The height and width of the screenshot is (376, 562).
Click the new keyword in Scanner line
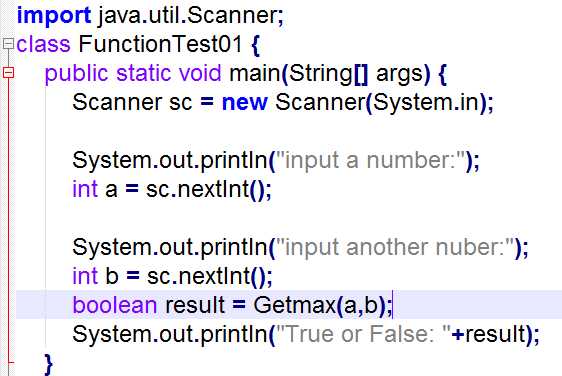[245, 102]
